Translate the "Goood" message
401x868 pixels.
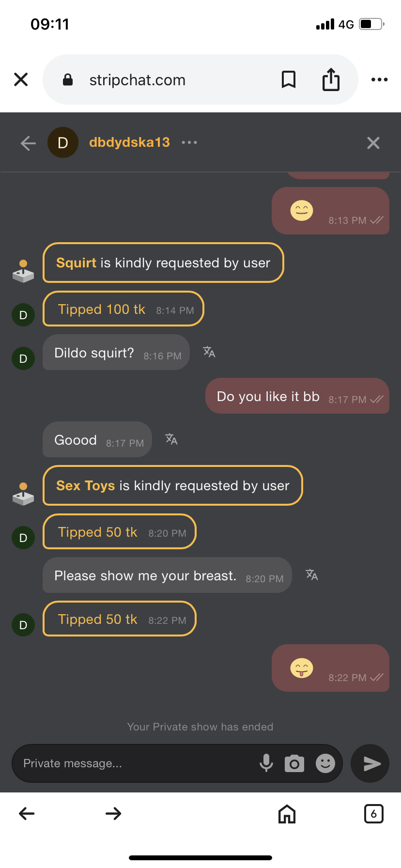tap(171, 439)
